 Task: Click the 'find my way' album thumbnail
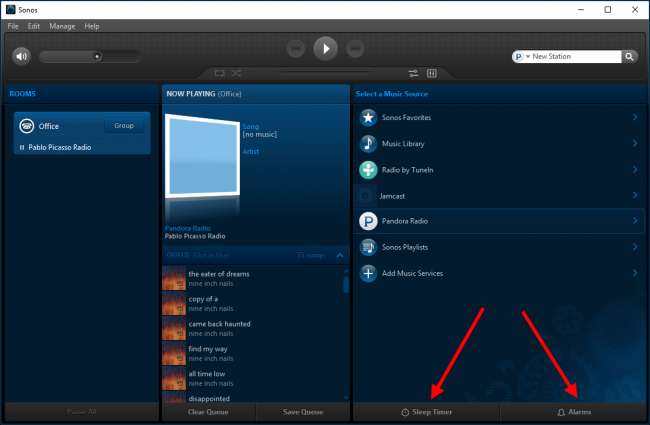click(174, 353)
